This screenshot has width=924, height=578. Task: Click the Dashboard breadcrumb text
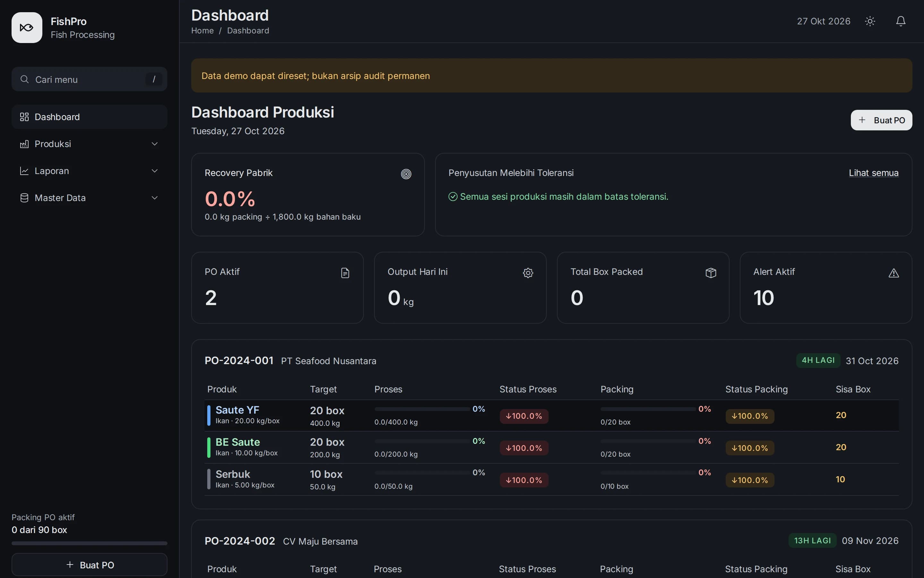[x=248, y=31]
